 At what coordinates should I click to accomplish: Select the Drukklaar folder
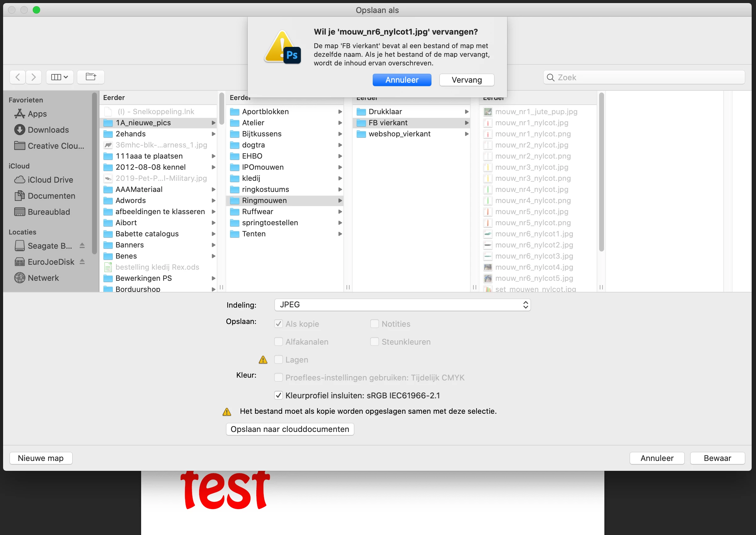tap(385, 112)
